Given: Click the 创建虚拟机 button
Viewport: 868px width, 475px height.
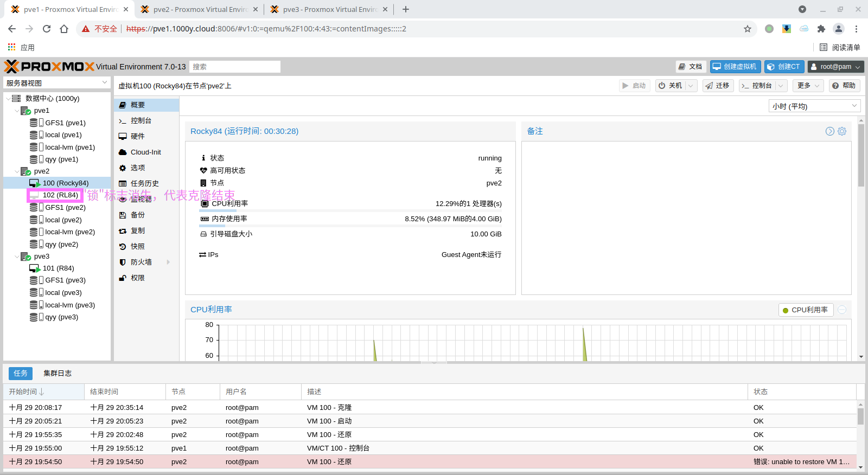Looking at the screenshot, I should click(735, 67).
